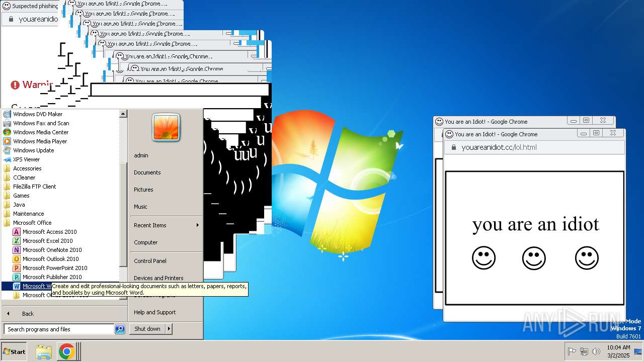Expand the CCleaner folder
The image size is (644, 362).
[24, 177]
